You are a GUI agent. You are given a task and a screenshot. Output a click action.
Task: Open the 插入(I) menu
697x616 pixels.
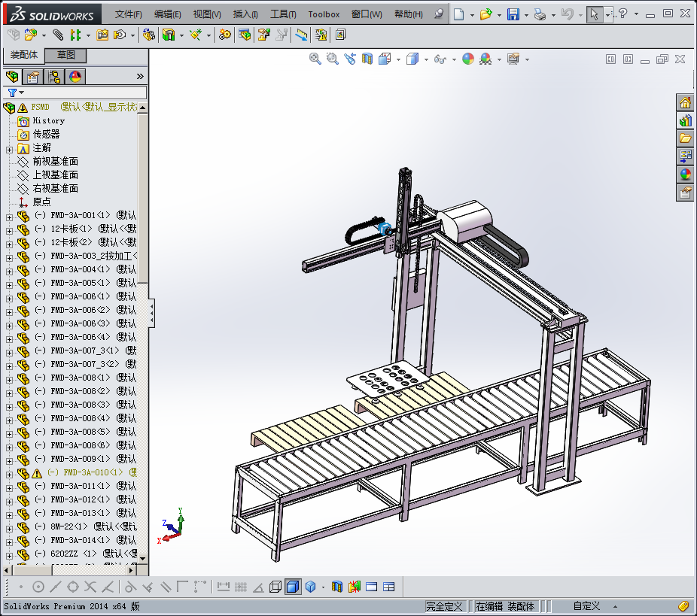[x=245, y=14]
